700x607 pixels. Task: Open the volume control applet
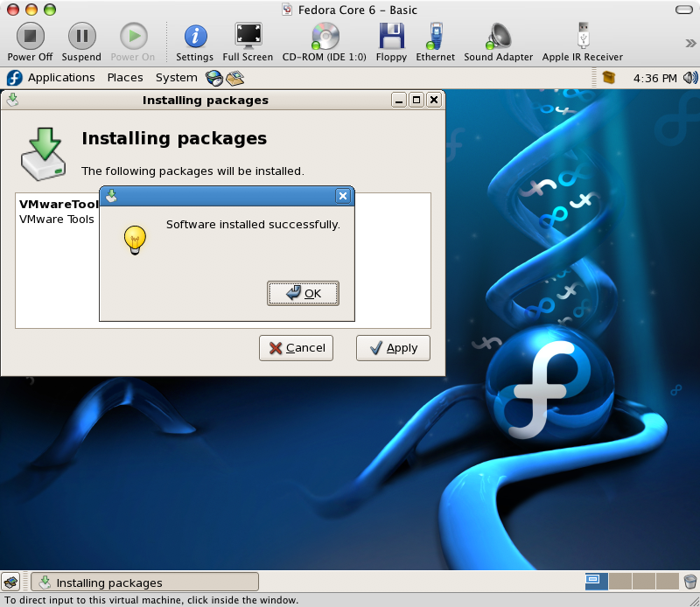690,78
